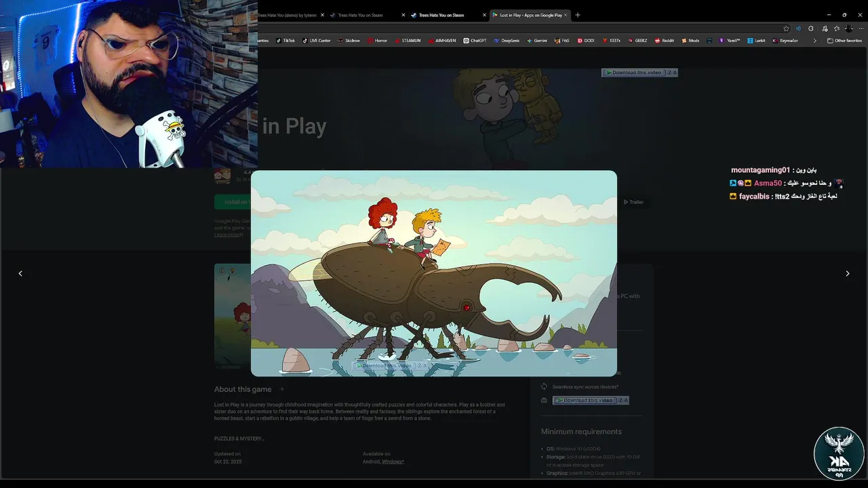Click the faycalbis chat username
This screenshot has height=488, width=868.
click(x=754, y=197)
